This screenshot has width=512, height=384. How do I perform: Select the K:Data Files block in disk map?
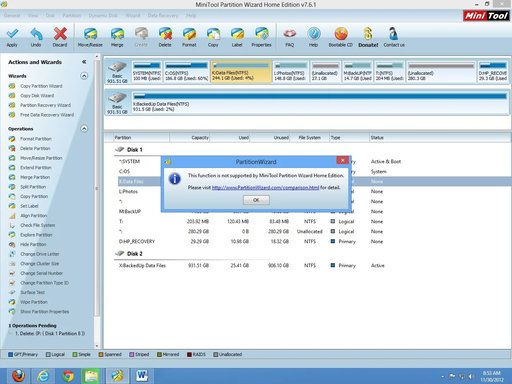[x=241, y=71]
